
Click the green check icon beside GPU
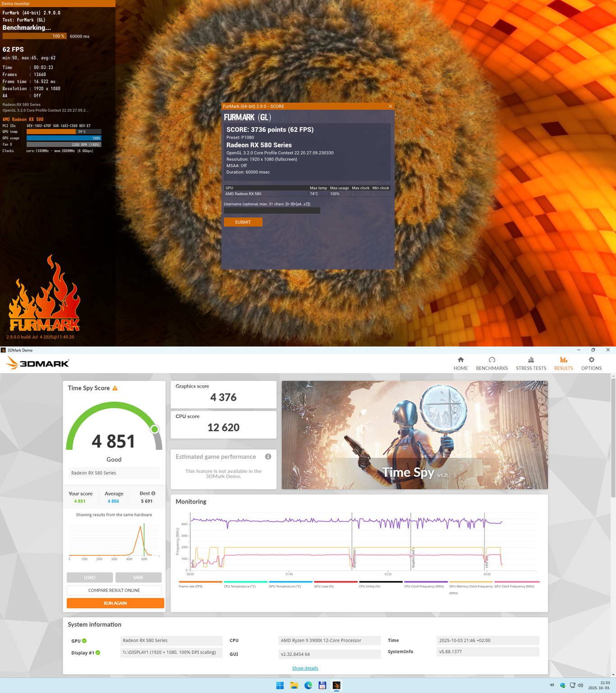84,641
